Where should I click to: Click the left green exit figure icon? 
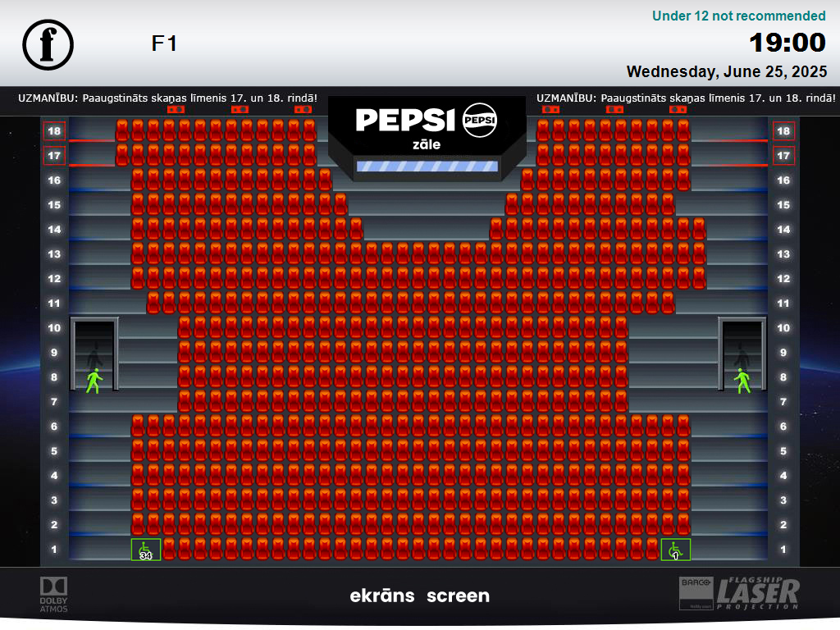pyautogui.click(x=94, y=381)
